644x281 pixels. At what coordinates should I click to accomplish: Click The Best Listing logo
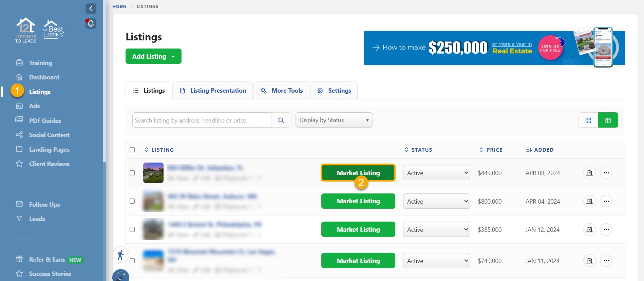(53, 29)
